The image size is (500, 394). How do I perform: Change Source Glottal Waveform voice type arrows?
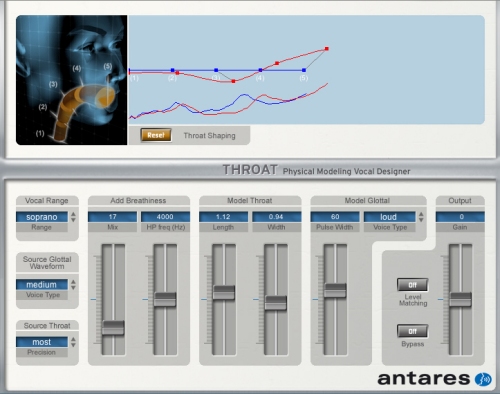[x=73, y=285]
